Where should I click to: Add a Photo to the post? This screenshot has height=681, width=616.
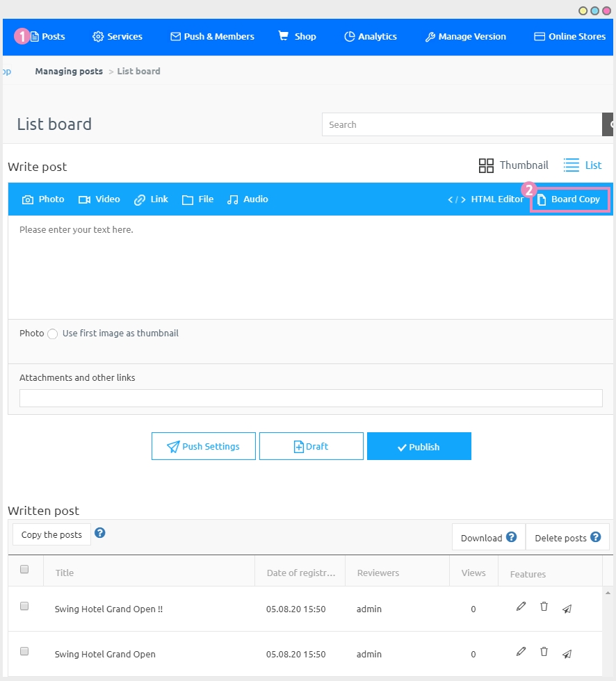click(x=43, y=199)
